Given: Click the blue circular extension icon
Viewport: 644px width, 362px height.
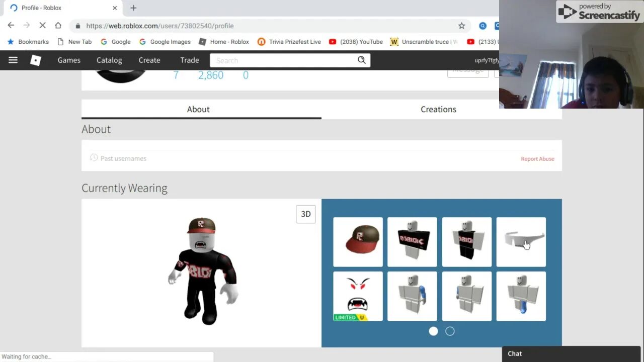Looking at the screenshot, I should point(482,26).
